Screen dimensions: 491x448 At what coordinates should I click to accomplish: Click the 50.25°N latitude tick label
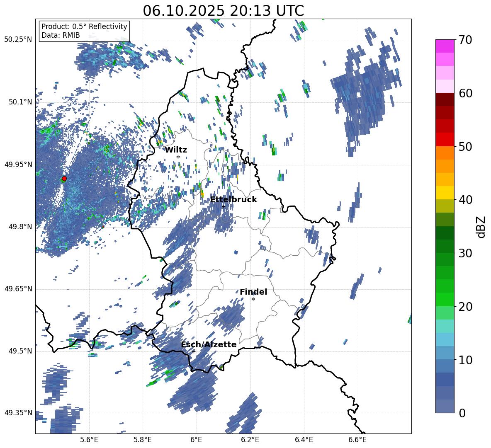click(18, 40)
